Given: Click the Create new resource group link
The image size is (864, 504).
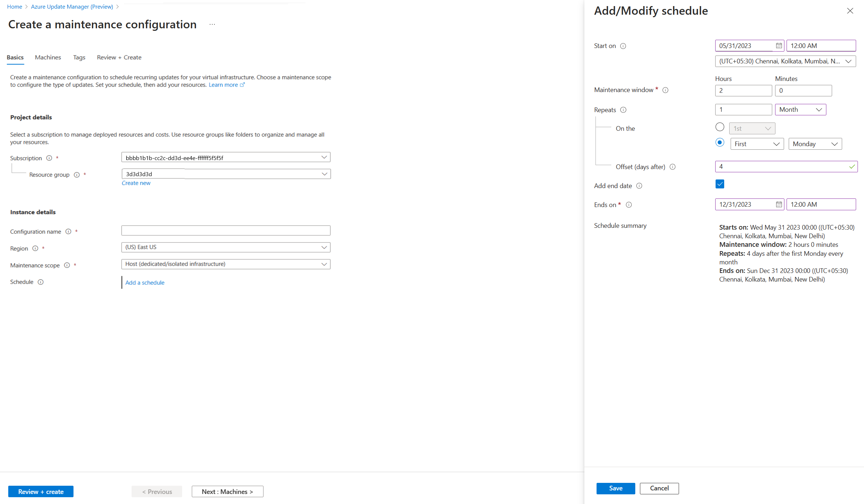Looking at the screenshot, I should tap(135, 183).
